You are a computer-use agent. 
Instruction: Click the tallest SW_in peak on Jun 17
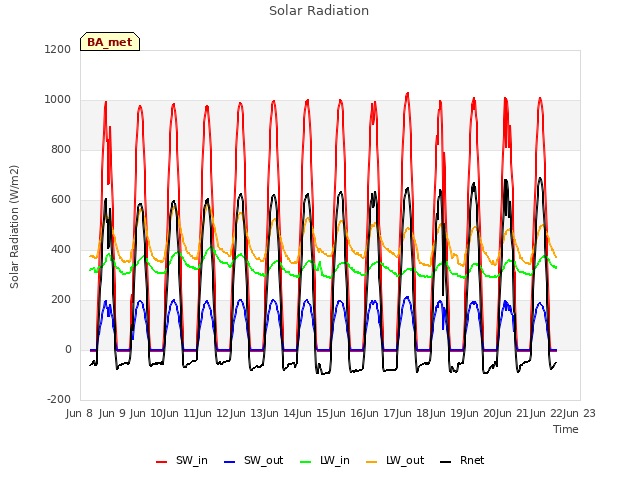(x=407, y=94)
